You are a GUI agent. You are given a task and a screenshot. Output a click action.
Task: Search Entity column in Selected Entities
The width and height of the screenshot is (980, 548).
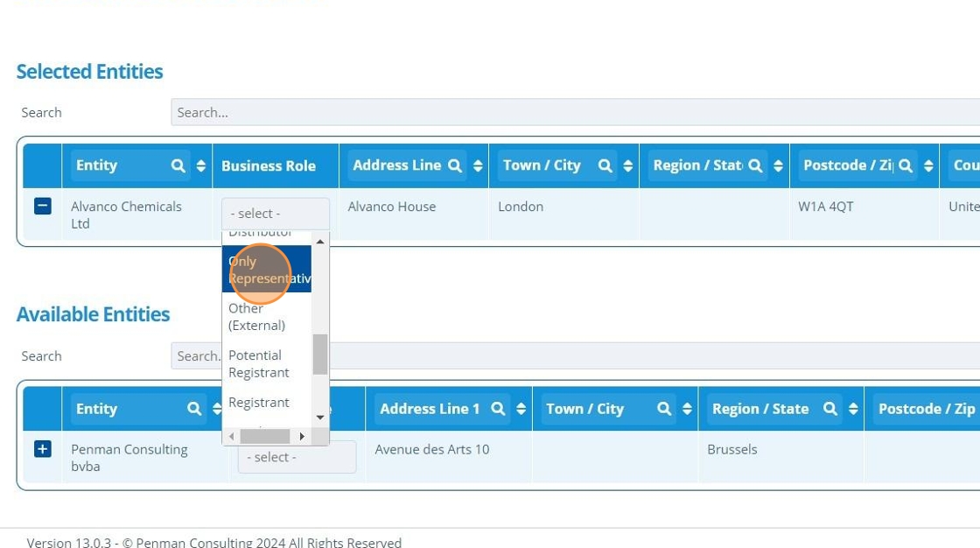pos(178,165)
